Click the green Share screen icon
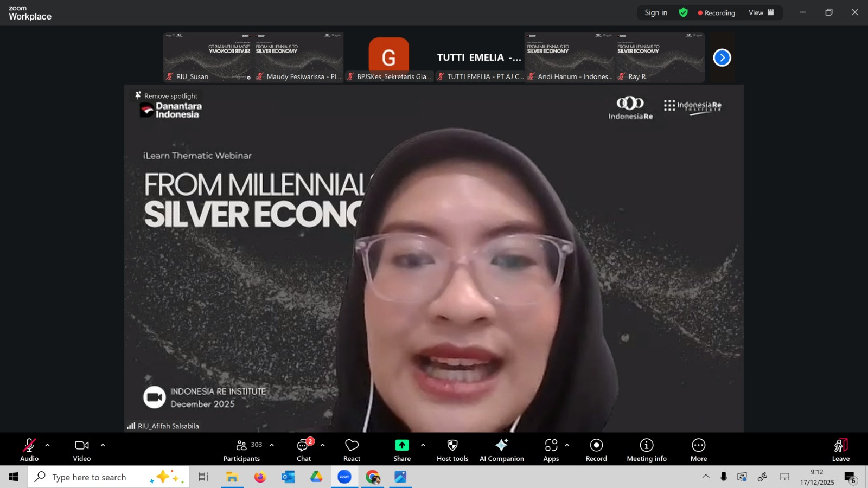The width and height of the screenshot is (868, 488). (x=401, y=445)
